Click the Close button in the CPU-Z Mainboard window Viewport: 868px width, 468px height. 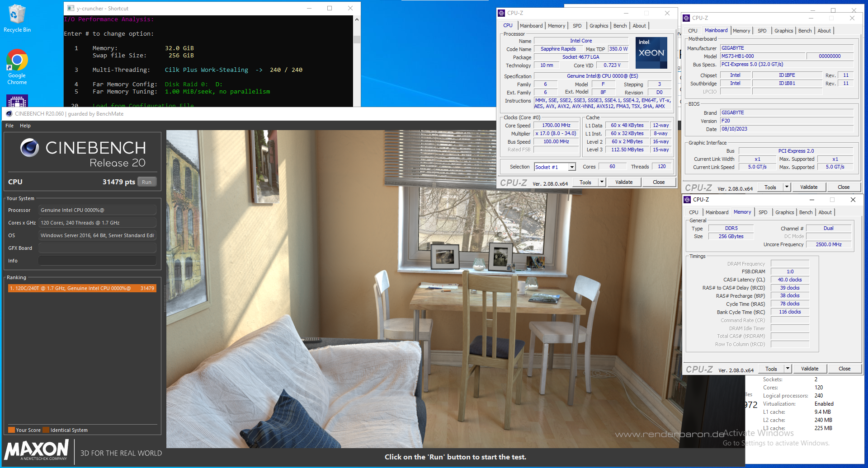point(844,187)
